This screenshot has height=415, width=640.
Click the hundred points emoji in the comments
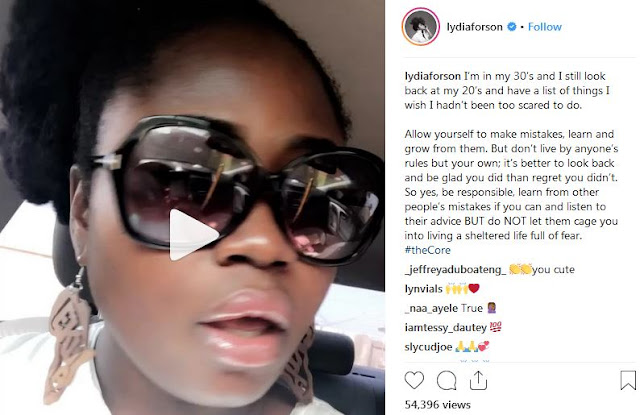coord(495,327)
